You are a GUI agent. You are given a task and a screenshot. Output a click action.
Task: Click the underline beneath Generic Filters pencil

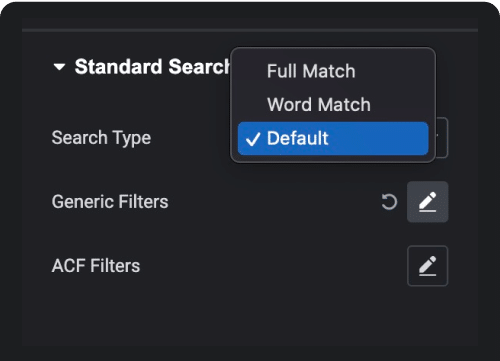pos(428,211)
